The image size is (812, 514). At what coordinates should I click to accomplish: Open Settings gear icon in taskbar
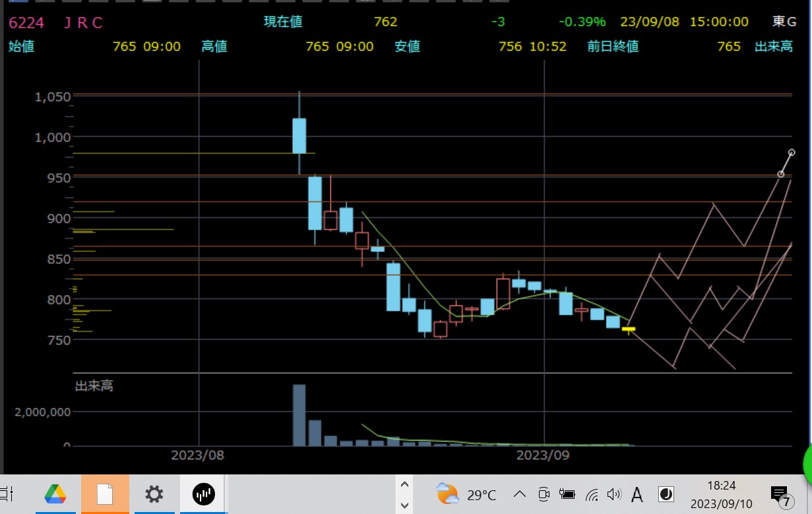(x=154, y=494)
